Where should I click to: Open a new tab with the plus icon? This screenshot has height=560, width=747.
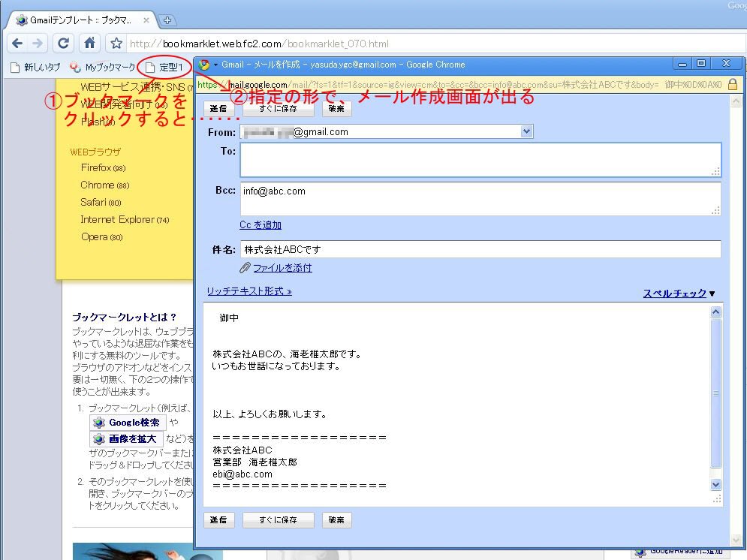pos(167,20)
